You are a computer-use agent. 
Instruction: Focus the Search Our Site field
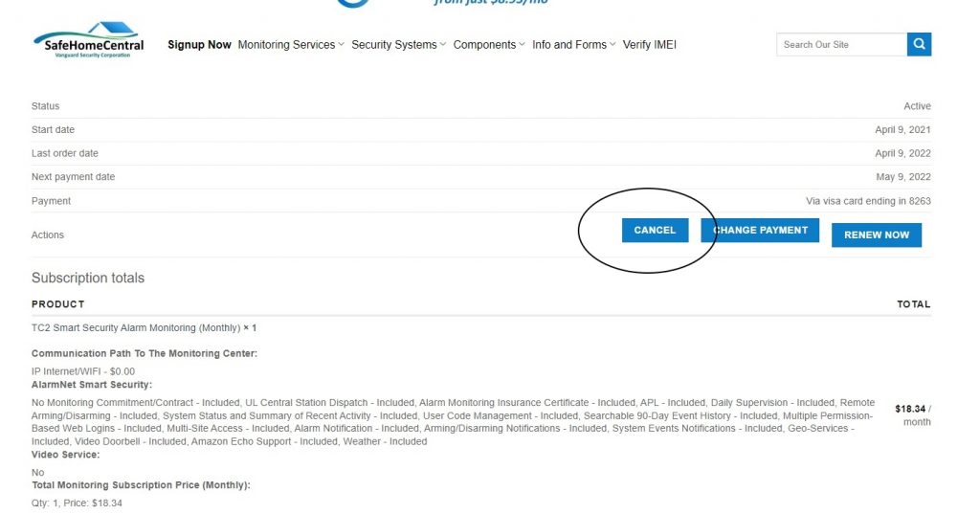tap(841, 44)
